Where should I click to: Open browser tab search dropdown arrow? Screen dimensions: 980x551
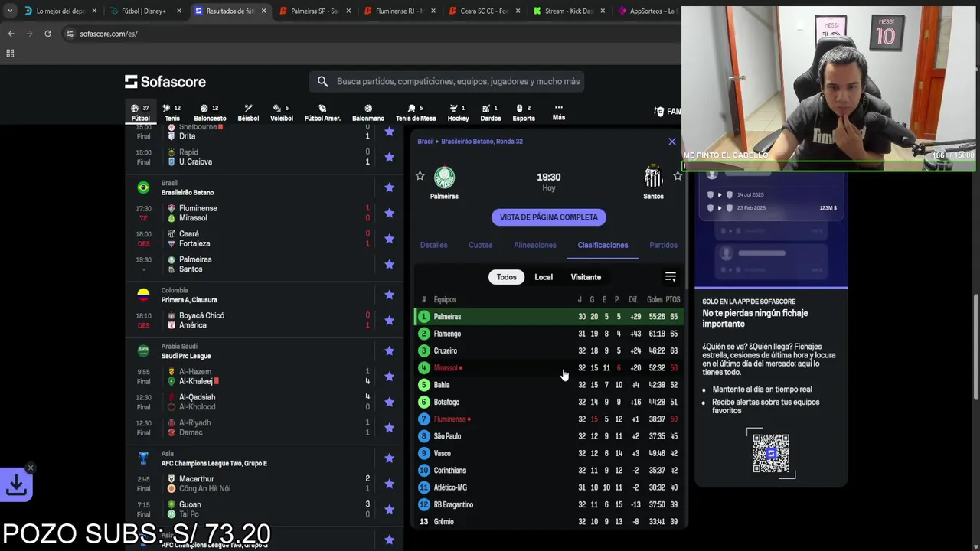10,11
